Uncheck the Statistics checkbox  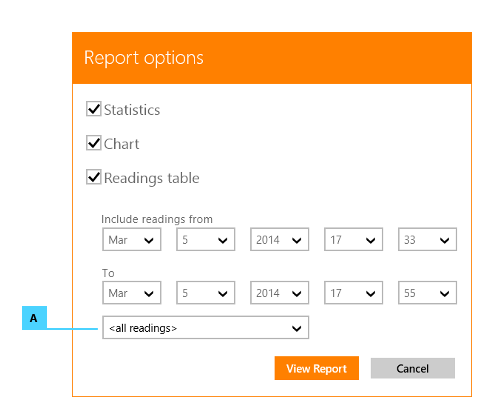point(94,109)
